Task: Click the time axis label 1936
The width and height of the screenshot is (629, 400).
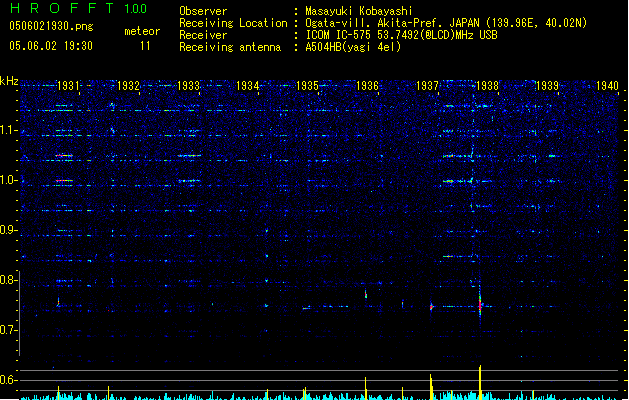Action: tap(367, 85)
